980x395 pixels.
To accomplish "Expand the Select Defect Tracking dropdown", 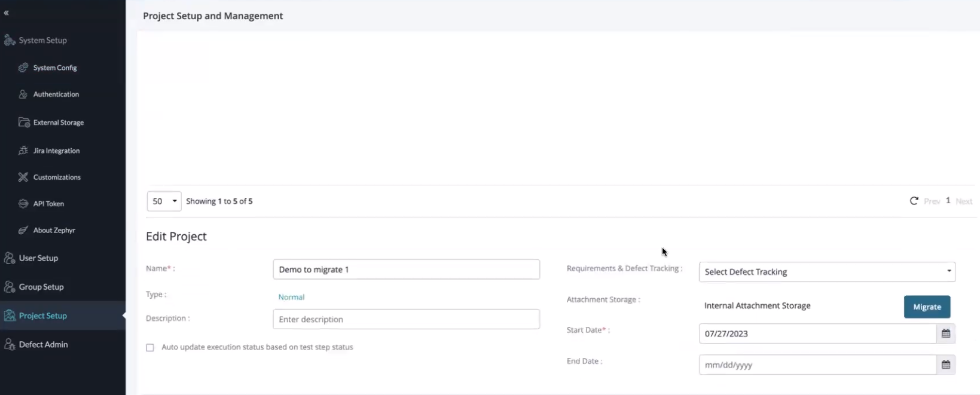I will pos(826,272).
